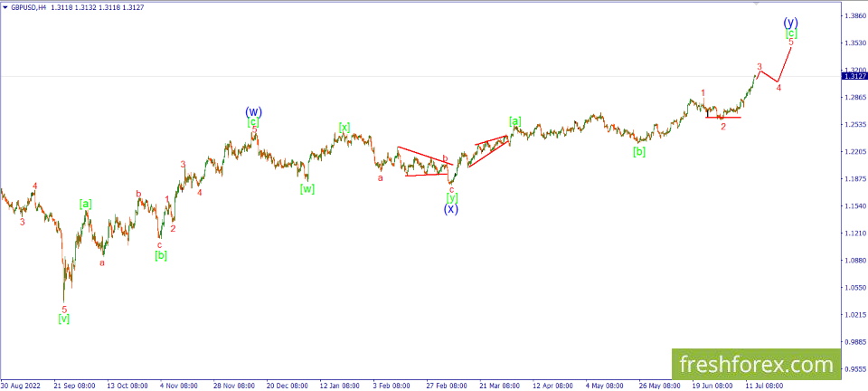Screen dimensions: 868x391
Task: Click the 4 Nov 08:00 time label
Action: click(x=181, y=385)
